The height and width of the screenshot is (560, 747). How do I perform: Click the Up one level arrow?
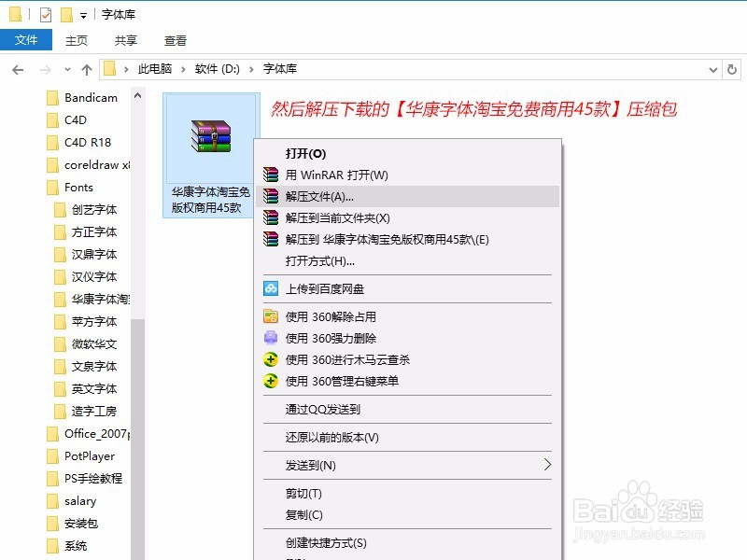[x=86, y=70]
